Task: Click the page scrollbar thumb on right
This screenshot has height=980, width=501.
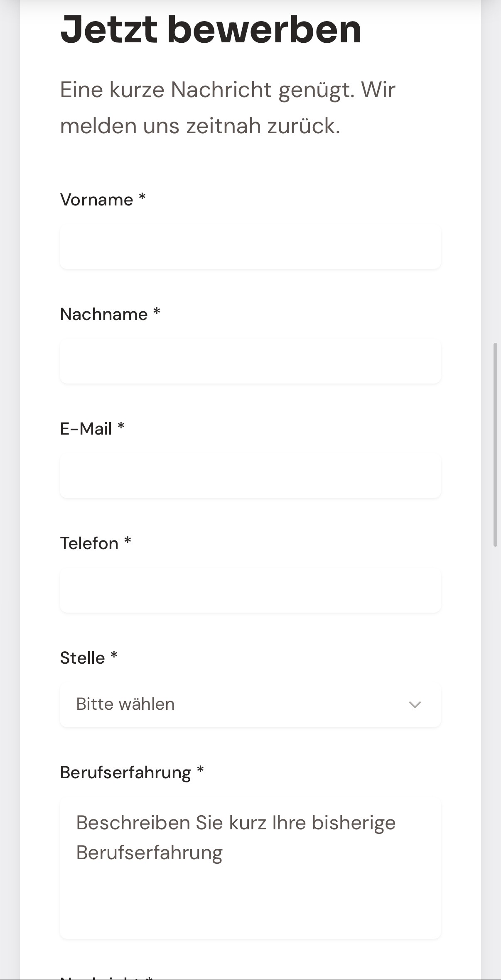Action: click(495, 444)
